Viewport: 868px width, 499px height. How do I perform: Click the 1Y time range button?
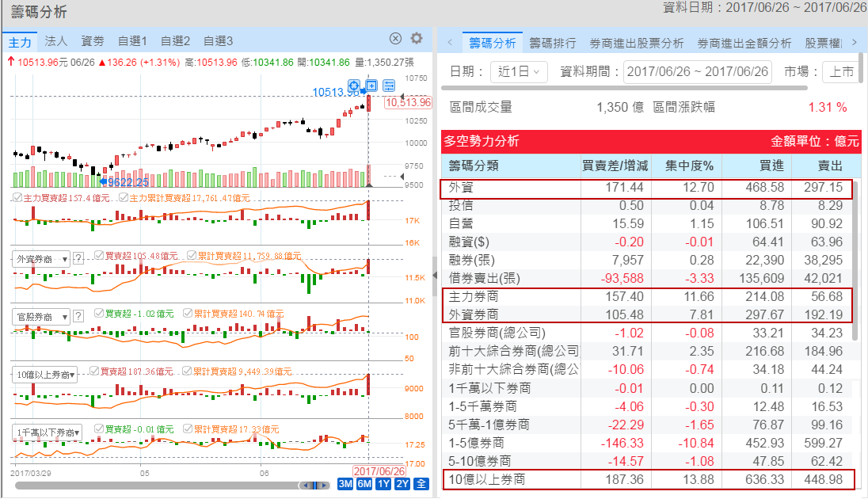(x=383, y=484)
